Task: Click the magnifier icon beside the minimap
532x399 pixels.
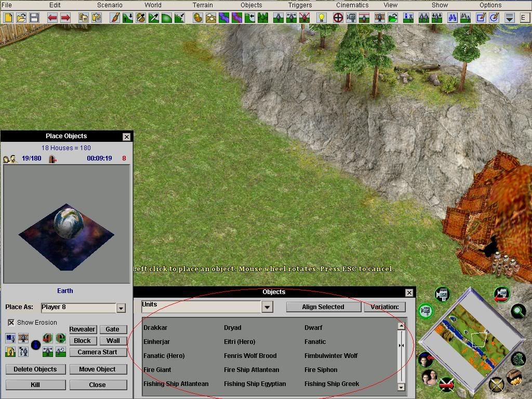Action: point(518,311)
